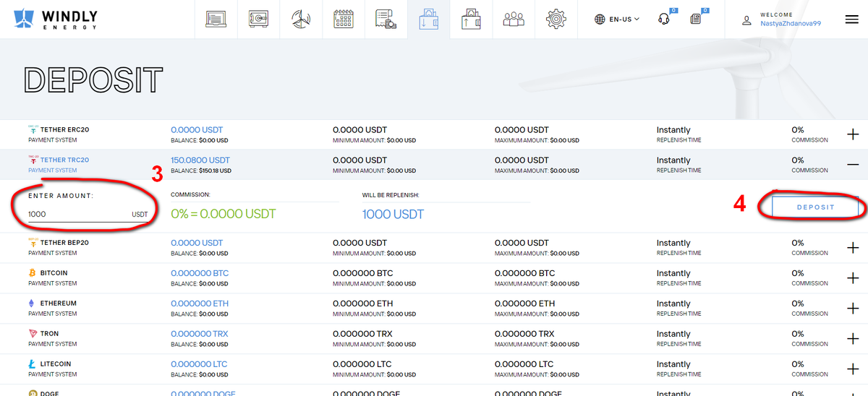
Task: Click the Litecoin coin icon
Action: pos(32,364)
